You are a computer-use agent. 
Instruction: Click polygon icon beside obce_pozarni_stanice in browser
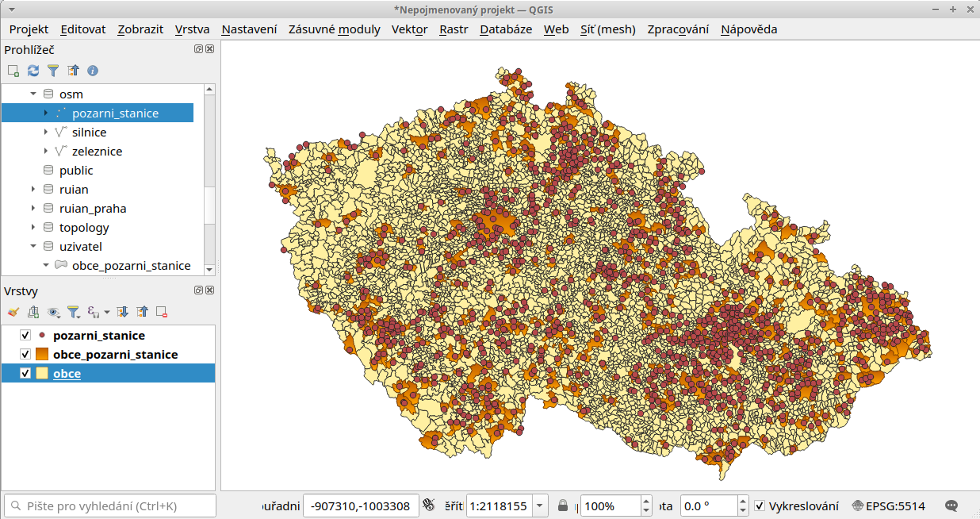(x=61, y=266)
